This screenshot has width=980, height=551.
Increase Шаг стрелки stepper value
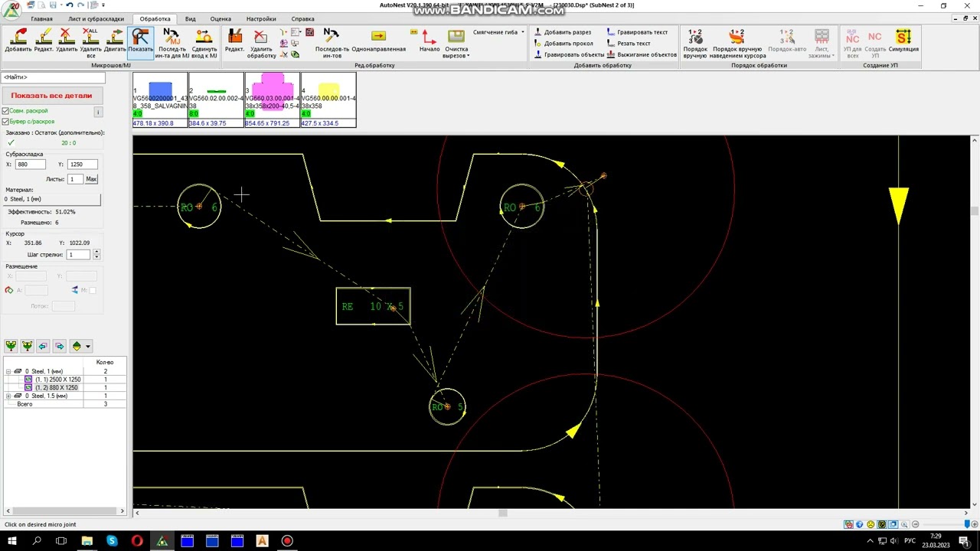(96, 252)
